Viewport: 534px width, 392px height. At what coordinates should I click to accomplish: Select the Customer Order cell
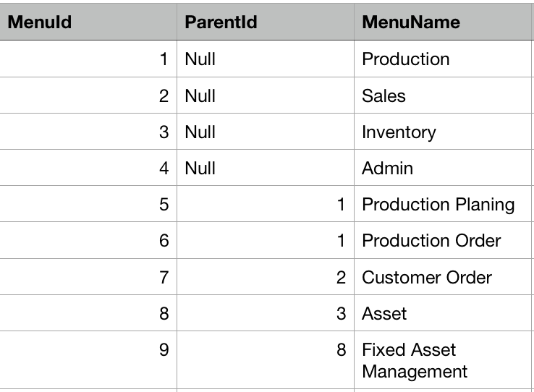[x=443, y=277]
